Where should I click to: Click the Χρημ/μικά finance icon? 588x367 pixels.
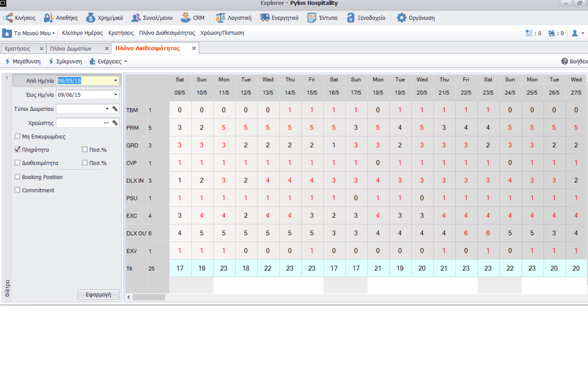coord(91,18)
